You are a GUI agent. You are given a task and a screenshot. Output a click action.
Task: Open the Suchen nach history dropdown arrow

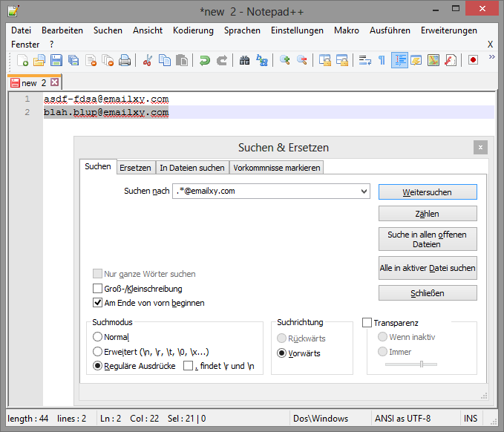364,192
